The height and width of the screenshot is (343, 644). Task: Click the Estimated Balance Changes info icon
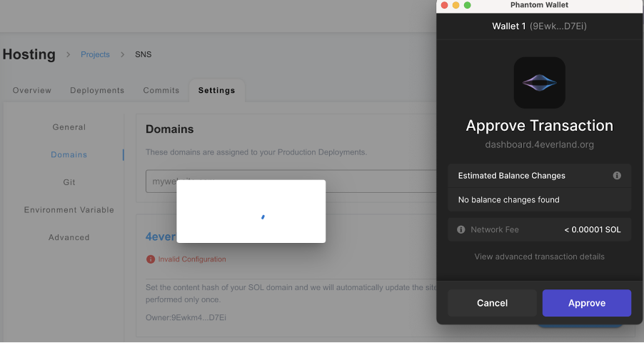pyautogui.click(x=617, y=176)
